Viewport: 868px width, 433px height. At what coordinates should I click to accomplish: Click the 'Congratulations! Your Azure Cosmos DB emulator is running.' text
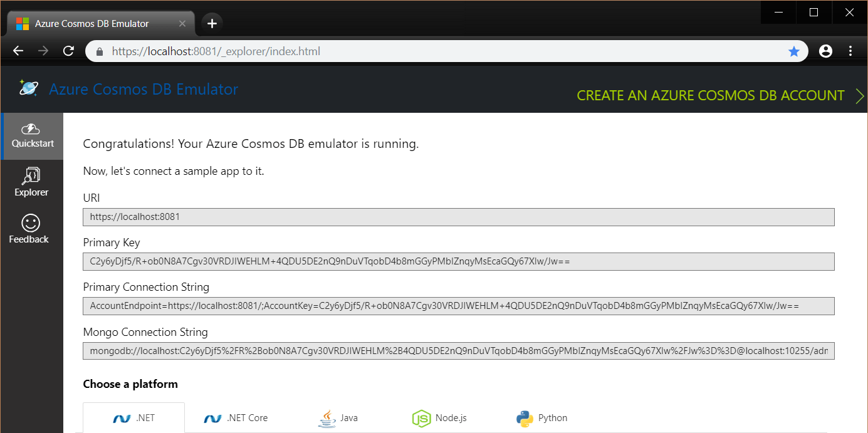251,144
